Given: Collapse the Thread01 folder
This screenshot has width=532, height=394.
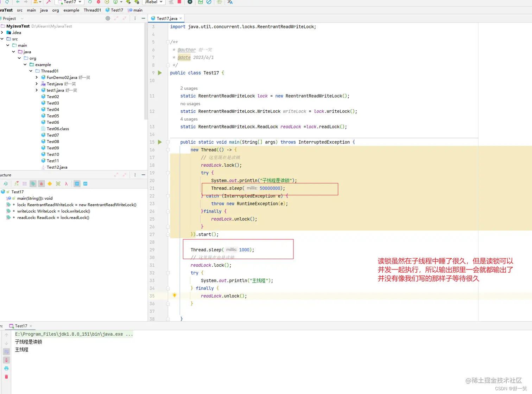Looking at the screenshot, I should [x=31, y=71].
